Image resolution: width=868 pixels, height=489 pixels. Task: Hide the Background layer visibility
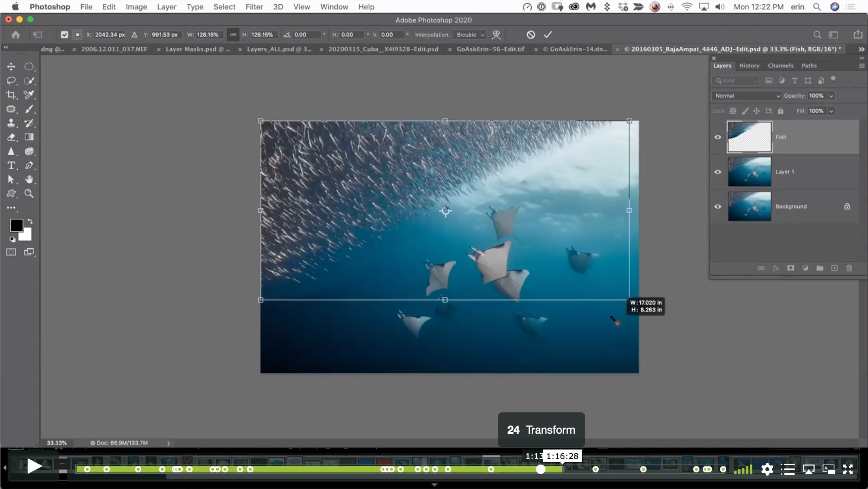pos(718,207)
